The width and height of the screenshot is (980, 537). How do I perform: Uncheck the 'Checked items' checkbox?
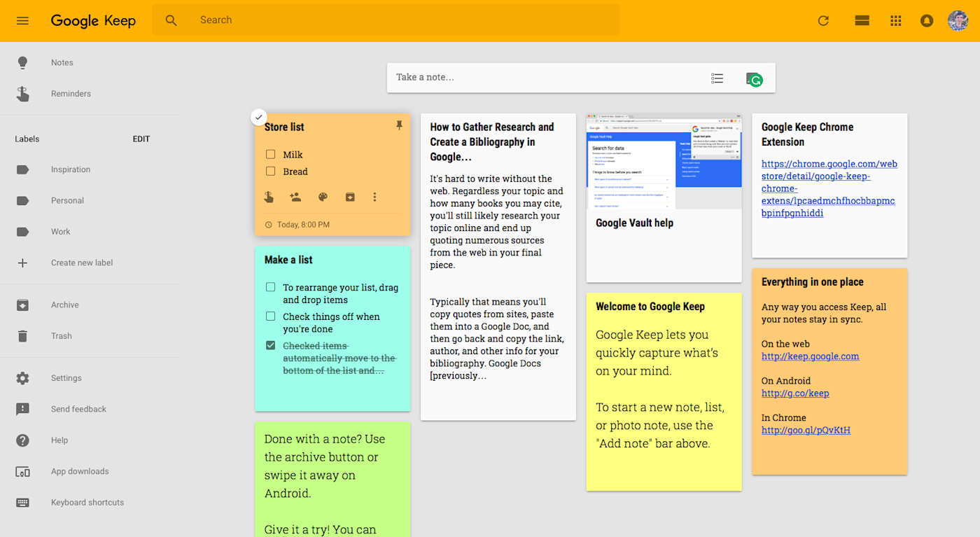(270, 345)
